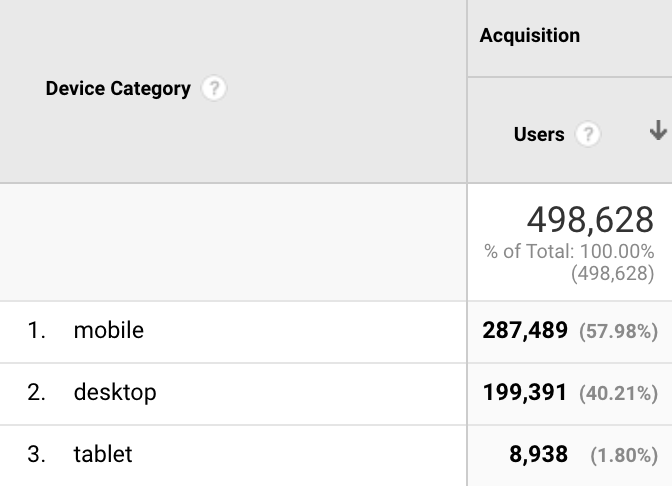Select the 287,489 mobile users value
Viewport: 672px width, 486px height.
coord(525,330)
